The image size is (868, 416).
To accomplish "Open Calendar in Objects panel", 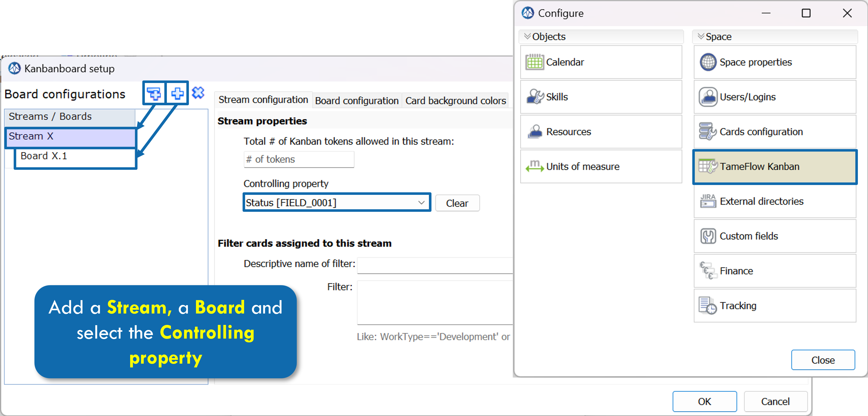I will tap(601, 62).
